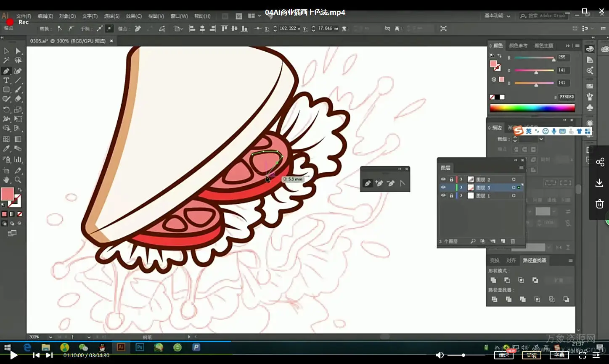This screenshot has width=609, height=364.
Task: Toggle visibility of 图层 1
Action: point(443,195)
